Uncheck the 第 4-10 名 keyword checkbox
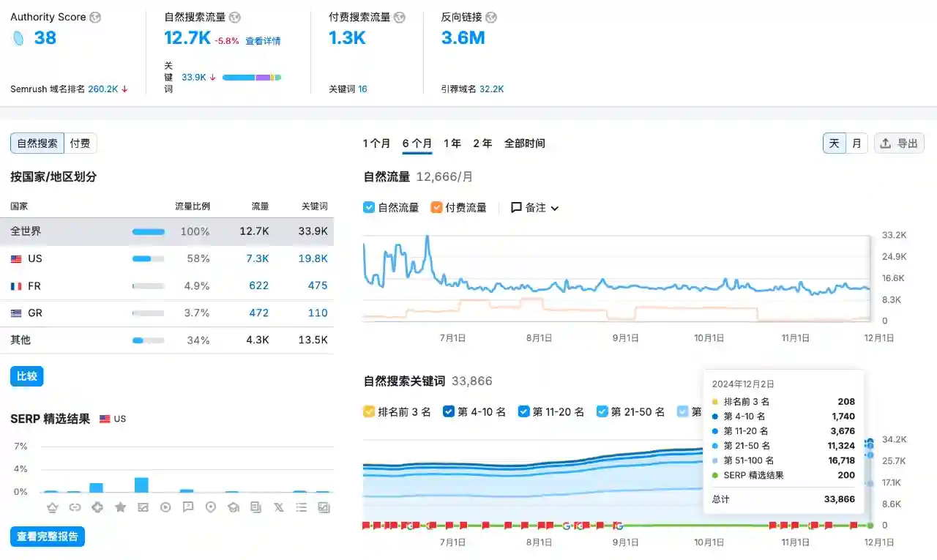 click(x=449, y=411)
